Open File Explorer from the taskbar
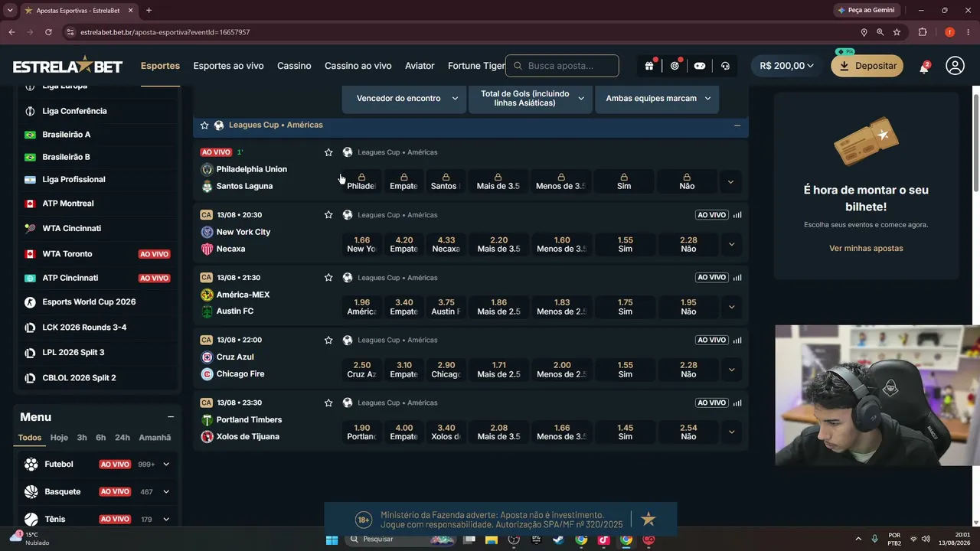This screenshot has height=551, width=980. tap(491, 540)
